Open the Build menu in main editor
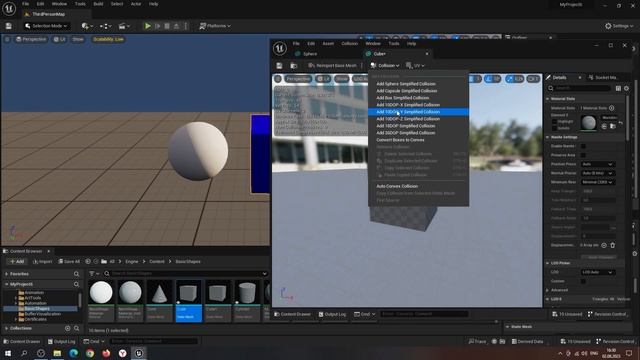This screenshot has width=640, height=360. tap(98, 4)
